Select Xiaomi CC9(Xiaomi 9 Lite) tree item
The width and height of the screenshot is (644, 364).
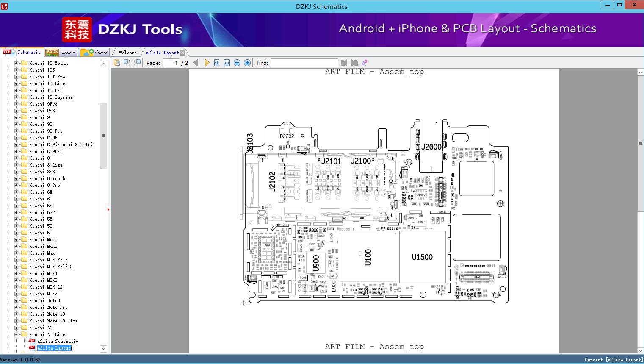(x=61, y=144)
